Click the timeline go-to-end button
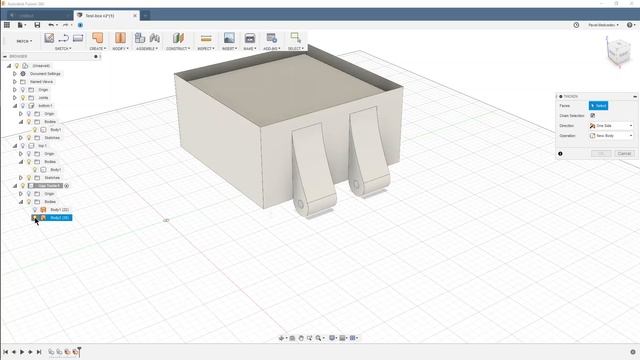The height and width of the screenshot is (360, 640). click(39, 352)
